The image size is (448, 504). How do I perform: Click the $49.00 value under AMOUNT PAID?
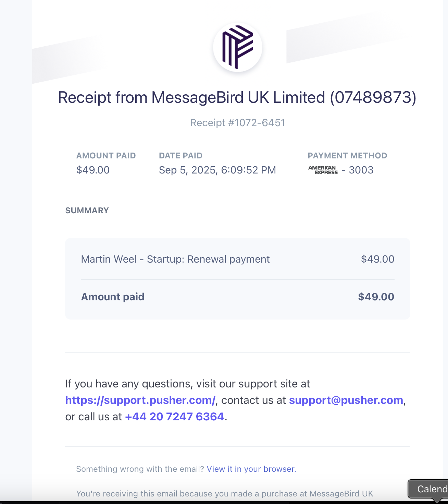[x=93, y=170]
